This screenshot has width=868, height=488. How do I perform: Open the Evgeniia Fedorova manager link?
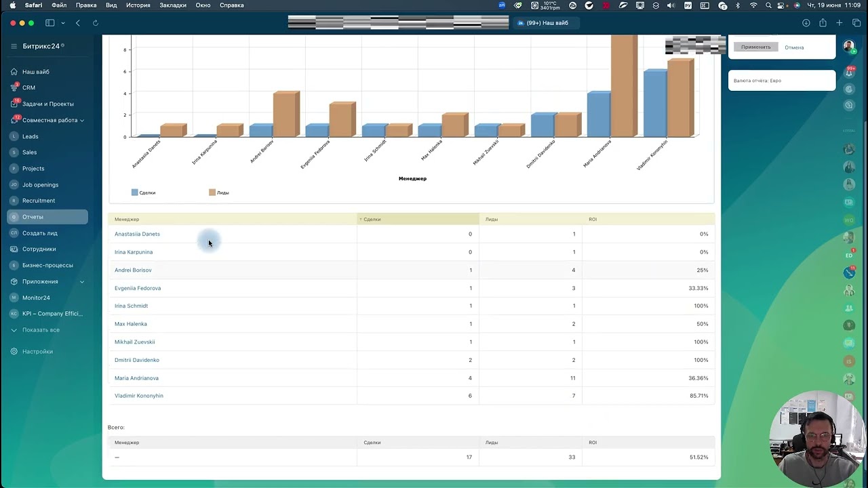click(138, 288)
